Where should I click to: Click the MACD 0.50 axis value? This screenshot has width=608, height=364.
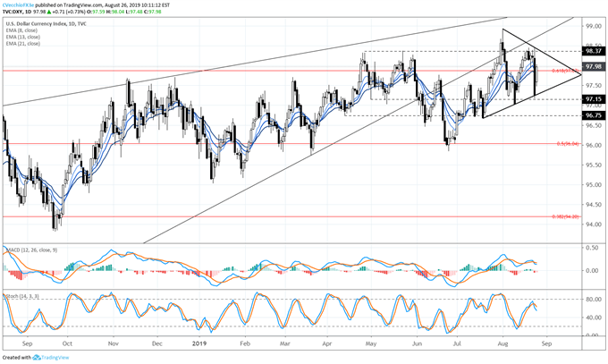coord(592,248)
